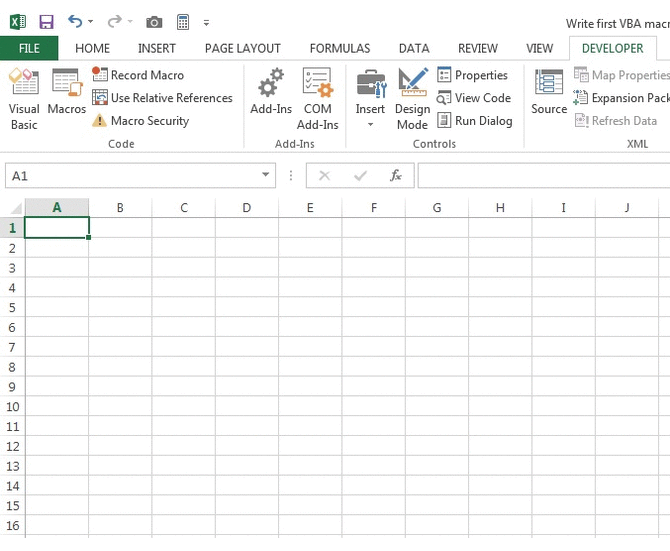Customize Quick Access Toolbar dropdown
670x551 pixels.
point(206,23)
